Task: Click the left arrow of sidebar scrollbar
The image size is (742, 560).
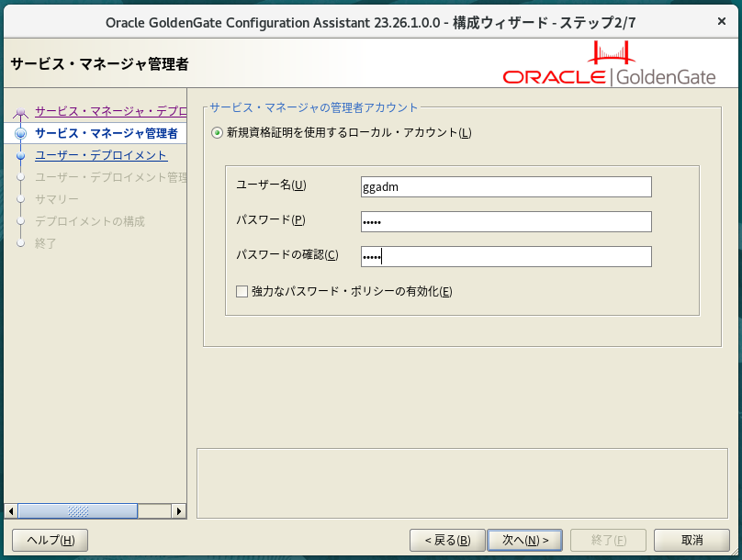Action: point(11,511)
